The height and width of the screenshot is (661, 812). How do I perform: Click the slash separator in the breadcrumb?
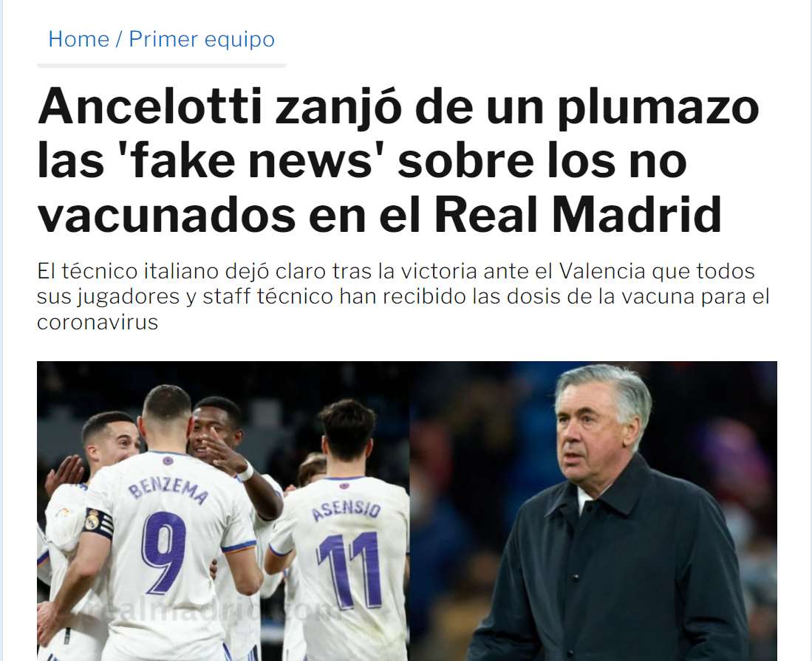pyautogui.click(x=119, y=39)
